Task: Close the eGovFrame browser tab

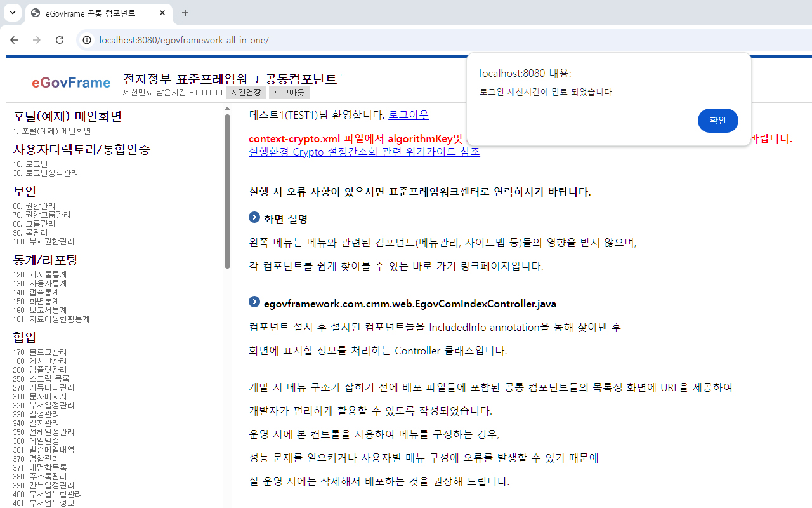Action: click(x=162, y=13)
